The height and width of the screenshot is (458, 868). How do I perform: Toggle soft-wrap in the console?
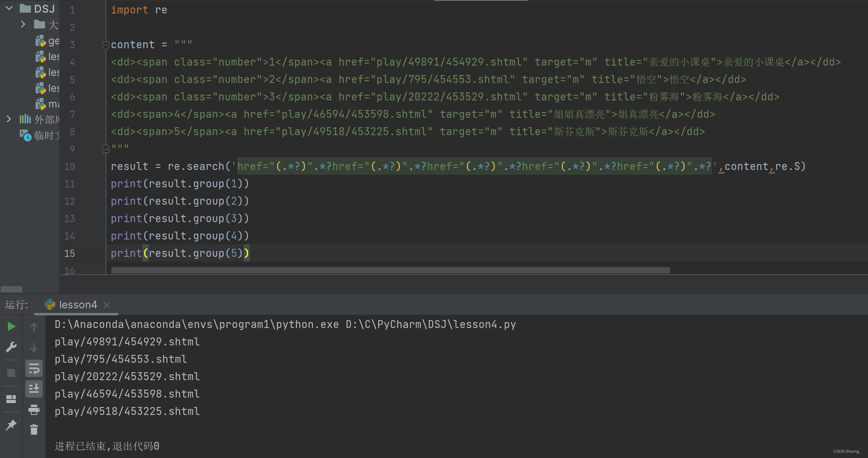pyautogui.click(x=34, y=368)
